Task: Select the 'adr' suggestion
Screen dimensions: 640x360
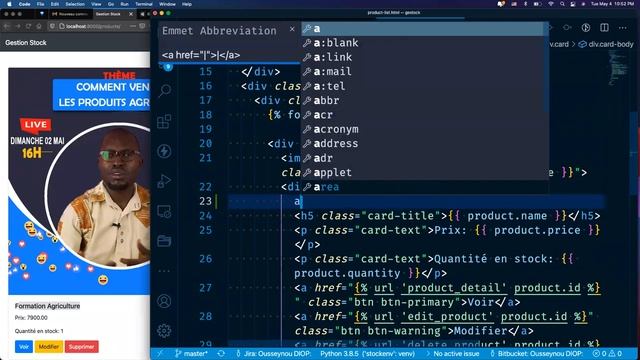Action: point(423,158)
